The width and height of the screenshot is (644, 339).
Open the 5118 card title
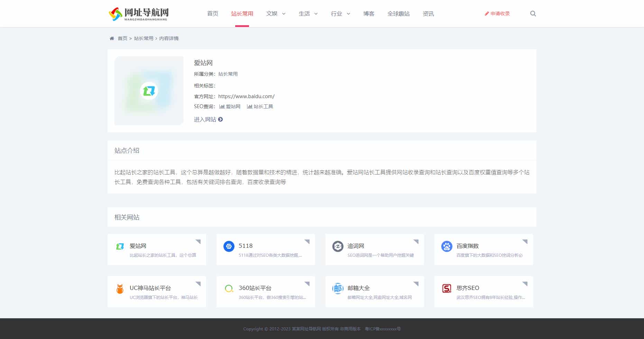point(246,246)
